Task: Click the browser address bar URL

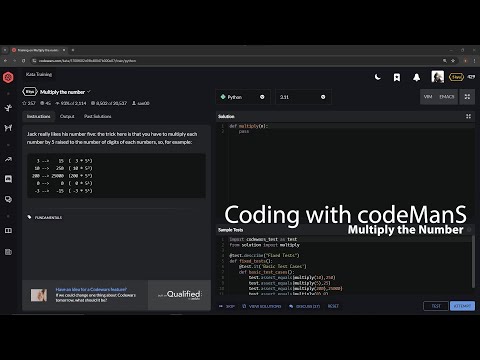Action: coord(87,61)
